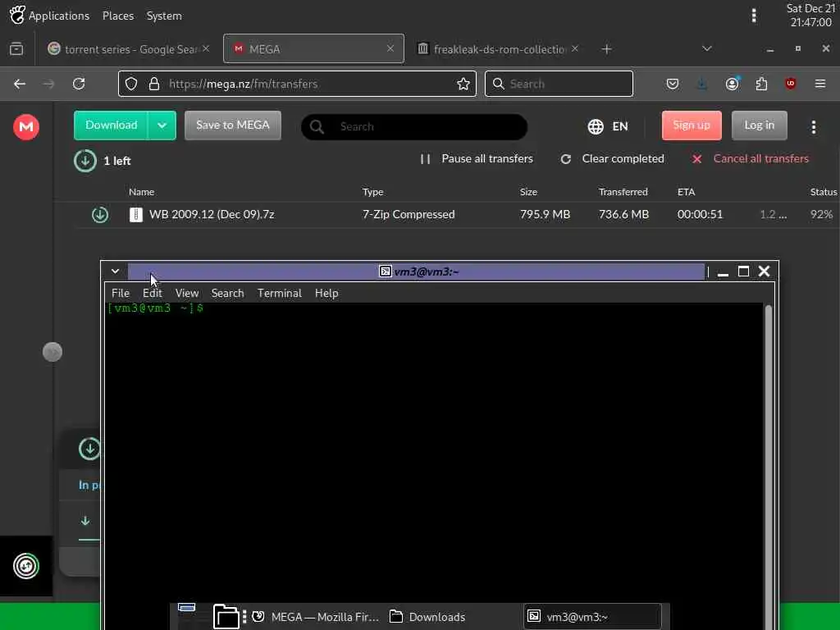Close the torrent series Google tab
Viewport: 840px width, 630px height.
tap(206, 48)
